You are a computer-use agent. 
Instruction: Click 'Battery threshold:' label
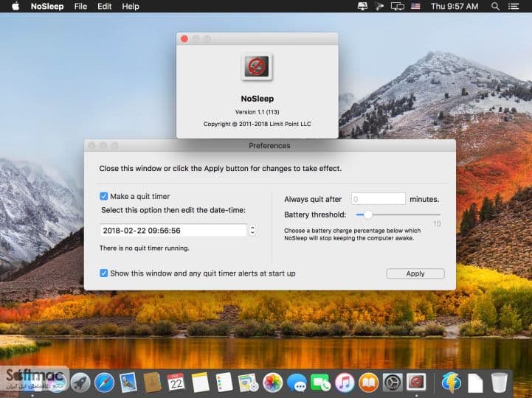[x=315, y=214]
